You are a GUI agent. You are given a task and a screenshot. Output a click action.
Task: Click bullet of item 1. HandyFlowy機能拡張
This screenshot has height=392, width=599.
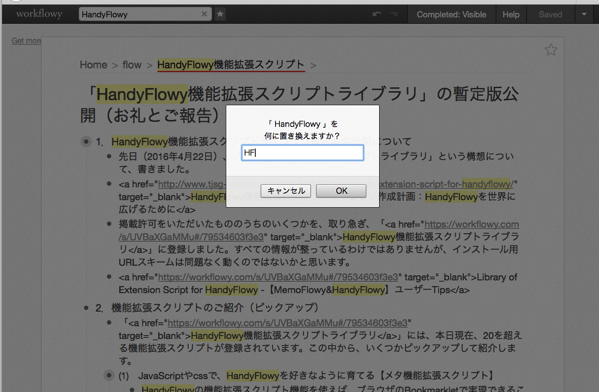click(86, 142)
